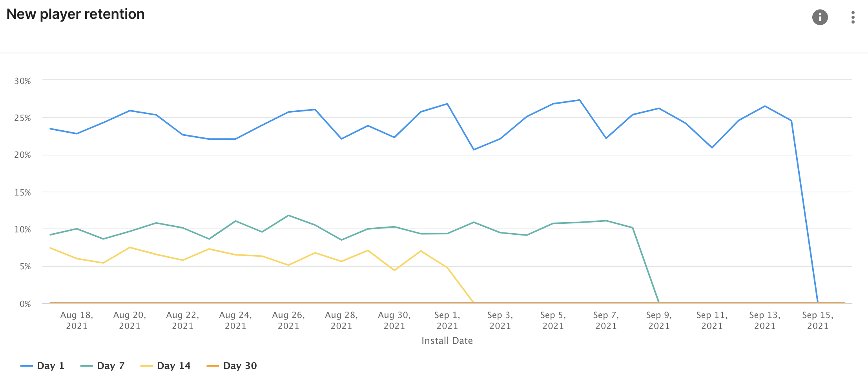Open the chart info icon
The height and width of the screenshot is (391, 868).
pyautogui.click(x=820, y=17)
